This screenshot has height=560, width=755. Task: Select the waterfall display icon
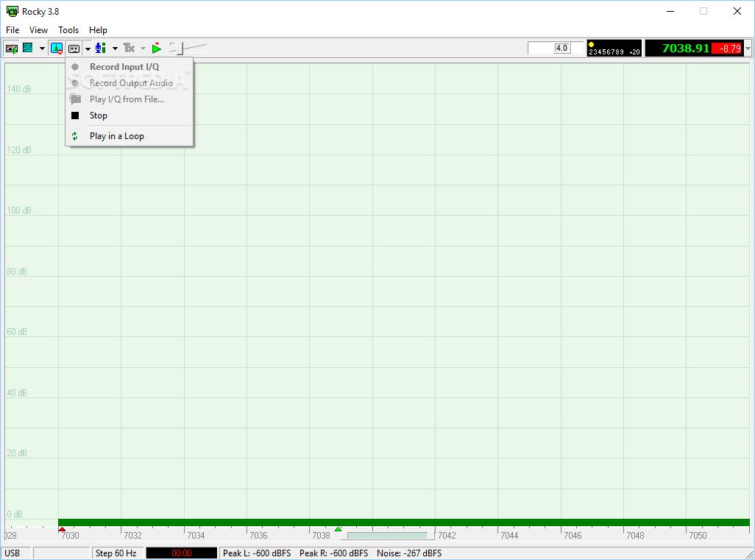(28, 48)
